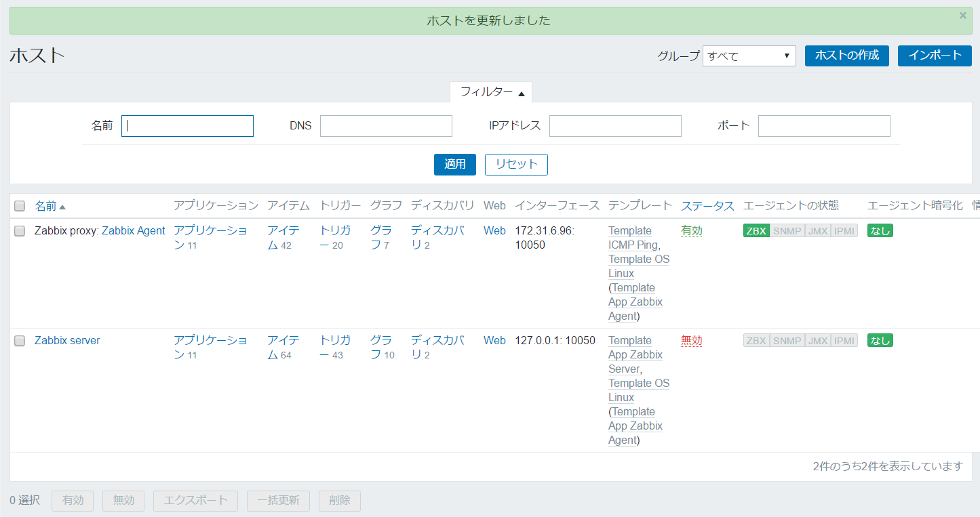980x517 pixels.
Task: Open Web scenarios for Zabbix Agent
Action: (494, 231)
